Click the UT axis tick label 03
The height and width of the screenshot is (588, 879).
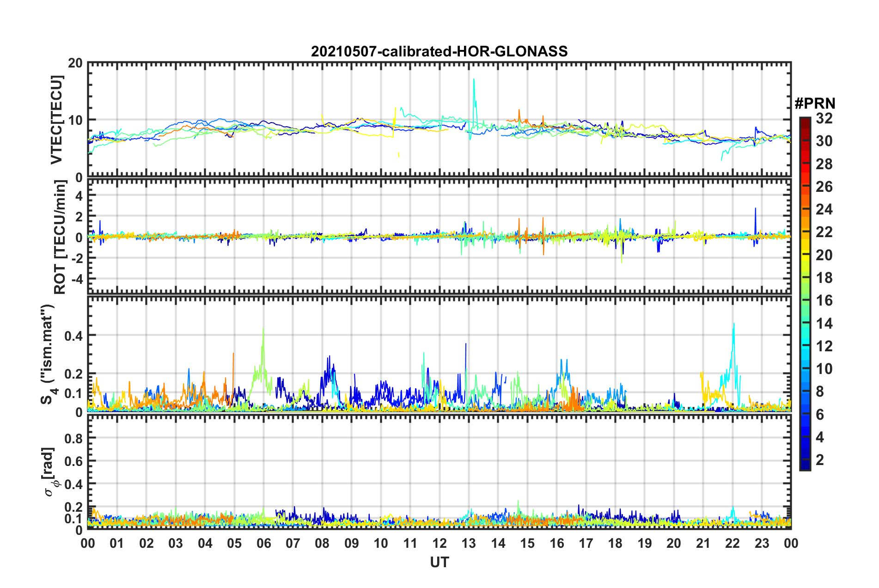pos(176,543)
